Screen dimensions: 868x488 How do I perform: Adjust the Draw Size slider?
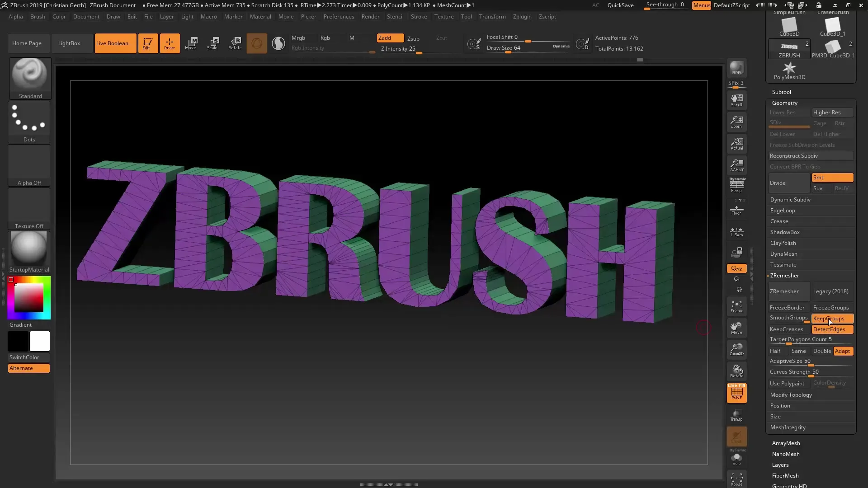pos(528,48)
